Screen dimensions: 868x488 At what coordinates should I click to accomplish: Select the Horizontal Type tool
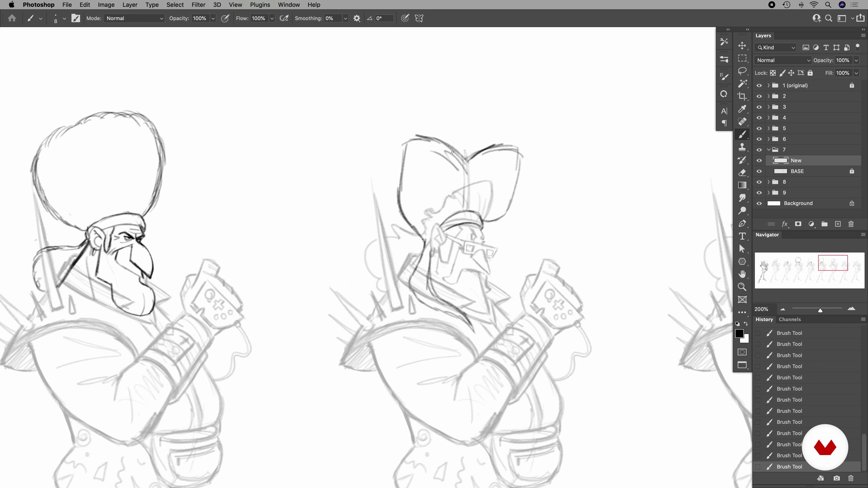pyautogui.click(x=742, y=236)
